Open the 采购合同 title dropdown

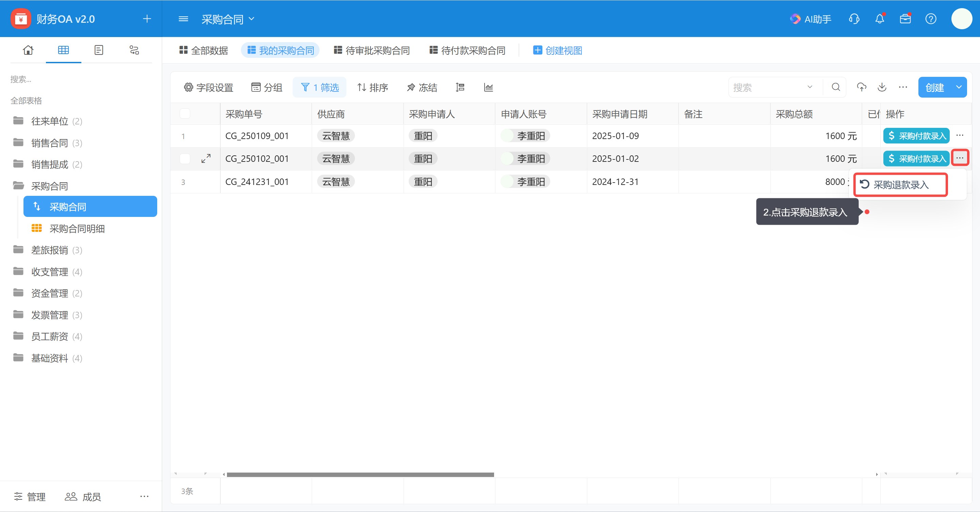251,19
